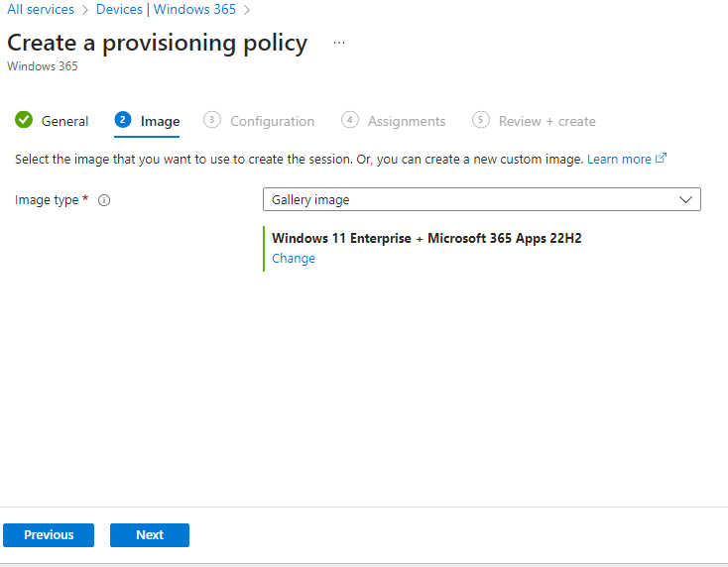Click the green General step checkmark icon

pos(24,120)
